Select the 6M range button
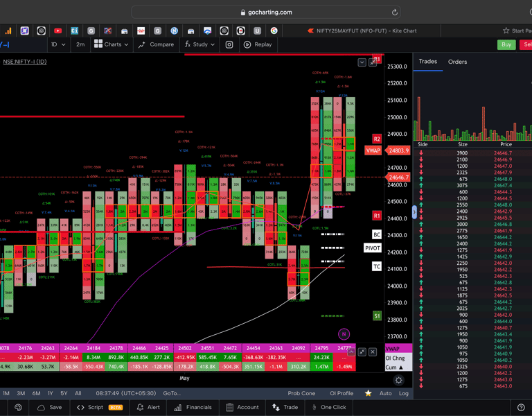 (36, 393)
